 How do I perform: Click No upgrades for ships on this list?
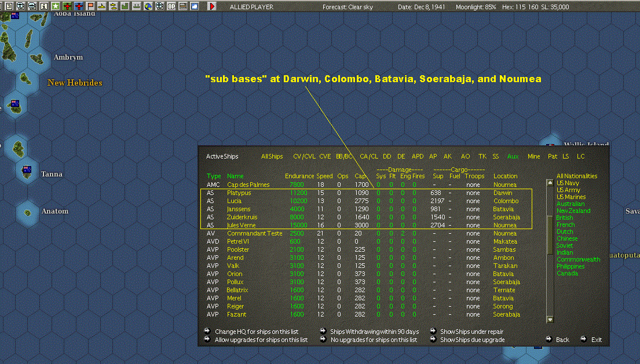374,340
